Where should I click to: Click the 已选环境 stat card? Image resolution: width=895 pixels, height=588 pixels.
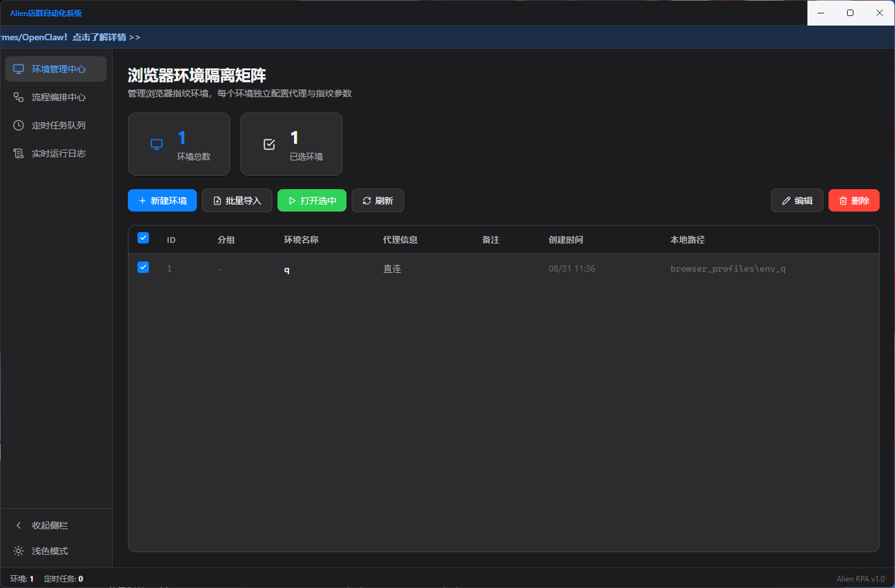tap(292, 144)
